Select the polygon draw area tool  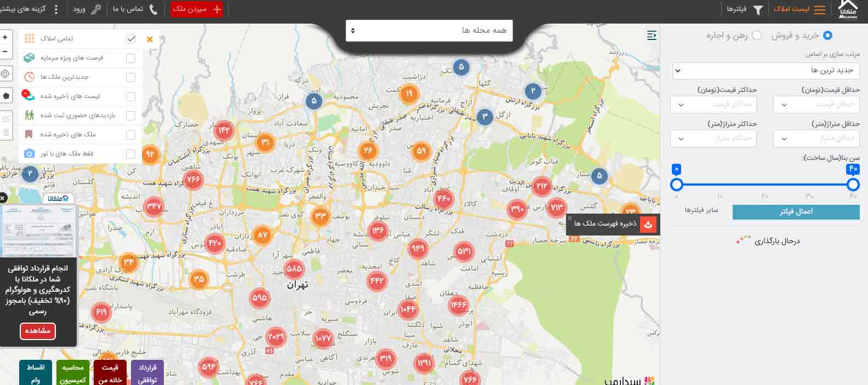point(5,96)
